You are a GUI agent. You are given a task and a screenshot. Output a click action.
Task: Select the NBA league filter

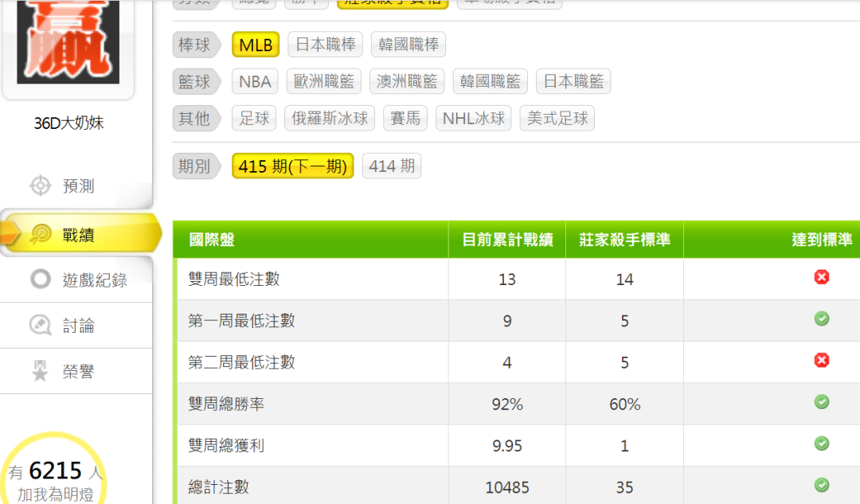pyautogui.click(x=255, y=81)
